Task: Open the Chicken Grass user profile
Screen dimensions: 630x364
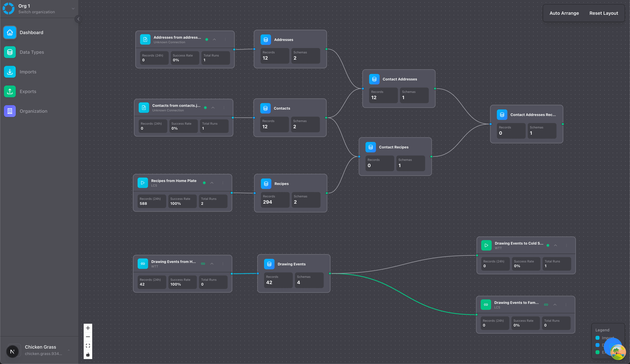Action: [40, 350]
